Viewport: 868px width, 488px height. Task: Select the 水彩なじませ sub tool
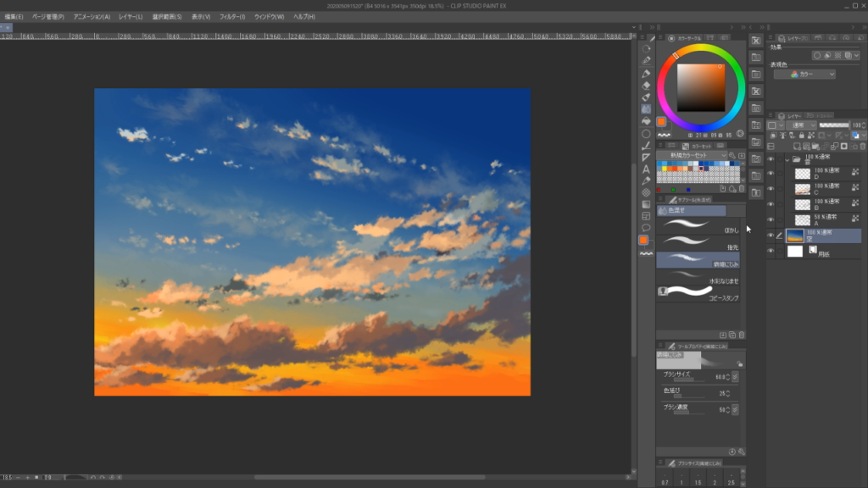698,277
